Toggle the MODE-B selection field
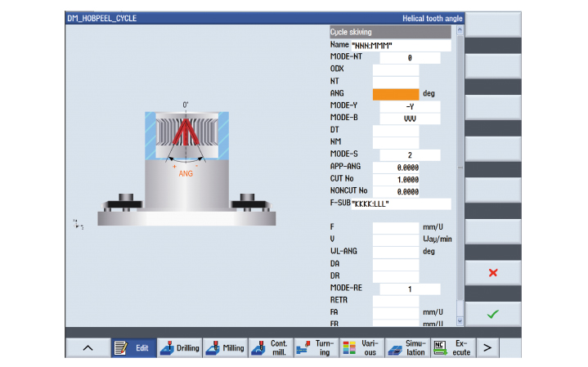This screenshot has width=588, height=367. coord(406,118)
